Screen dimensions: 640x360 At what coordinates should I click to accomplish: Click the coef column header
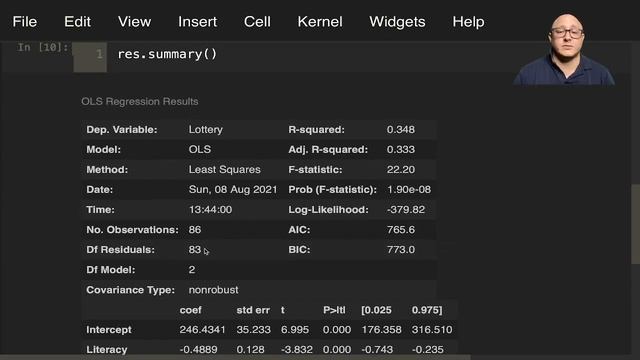point(190,310)
